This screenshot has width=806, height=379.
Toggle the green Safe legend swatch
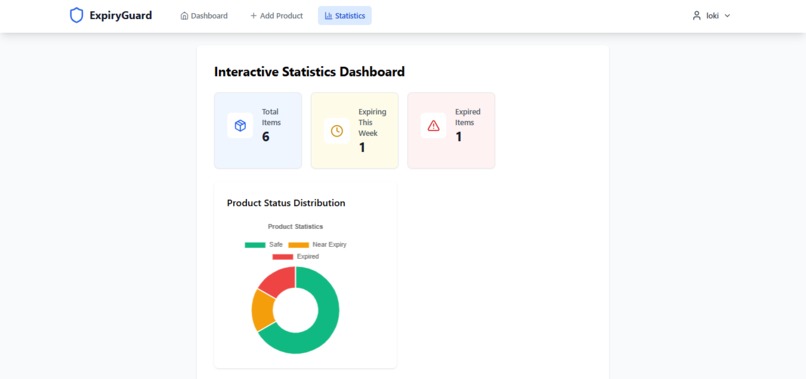(x=255, y=245)
